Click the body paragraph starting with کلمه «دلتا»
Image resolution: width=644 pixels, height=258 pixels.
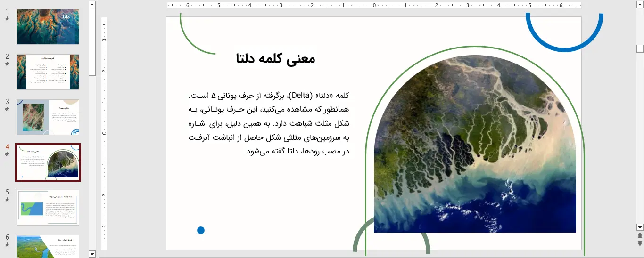(x=268, y=123)
